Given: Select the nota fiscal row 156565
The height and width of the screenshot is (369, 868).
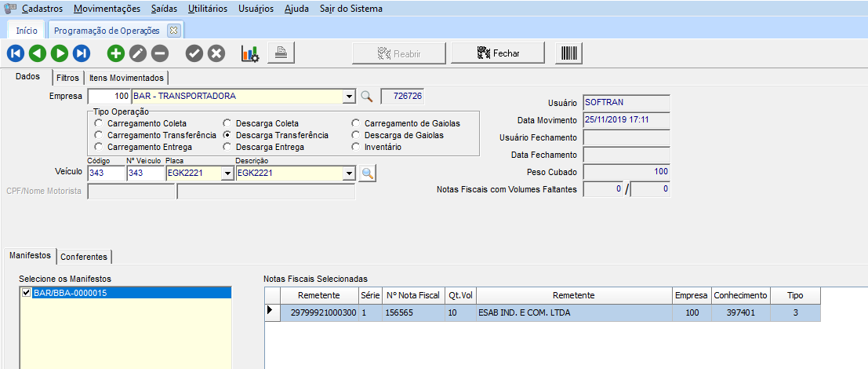Looking at the screenshot, I should [543, 313].
